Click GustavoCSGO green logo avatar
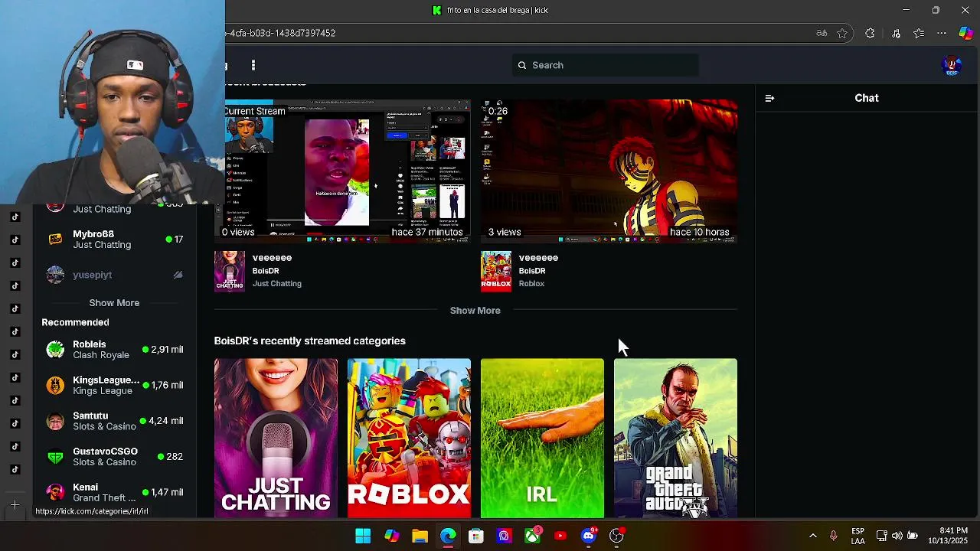This screenshot has height=551, width=980. (x=55, y=457)
